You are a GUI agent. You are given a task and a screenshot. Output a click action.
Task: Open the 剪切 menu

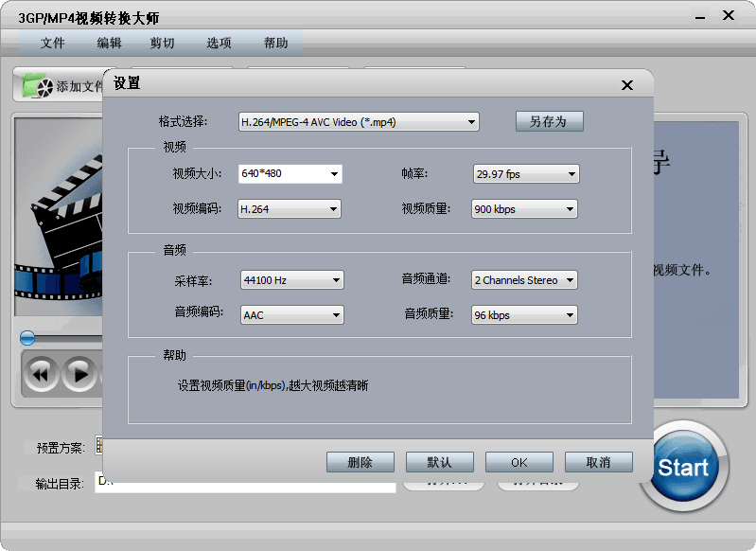click(162, 43)
